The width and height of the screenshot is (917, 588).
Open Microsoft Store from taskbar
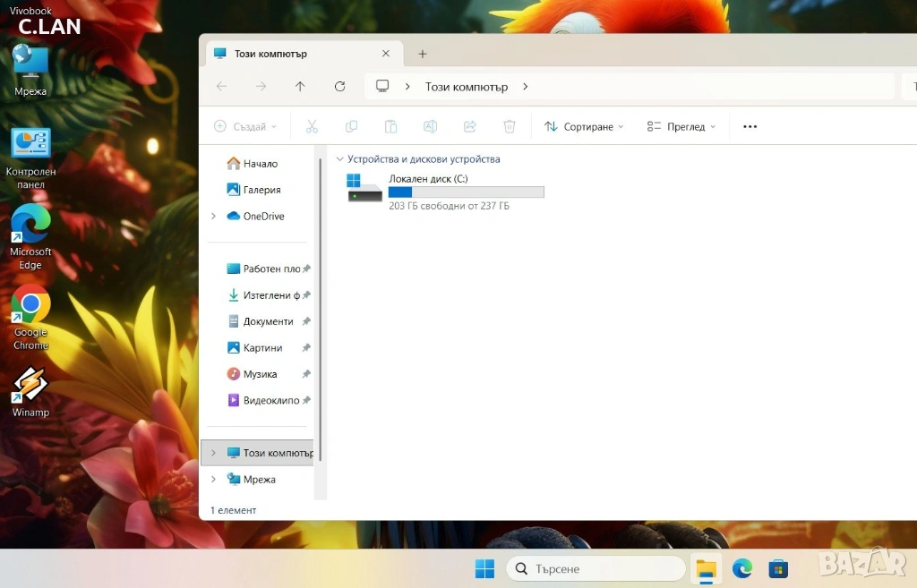pyautogui.click(x=778, y=568)
